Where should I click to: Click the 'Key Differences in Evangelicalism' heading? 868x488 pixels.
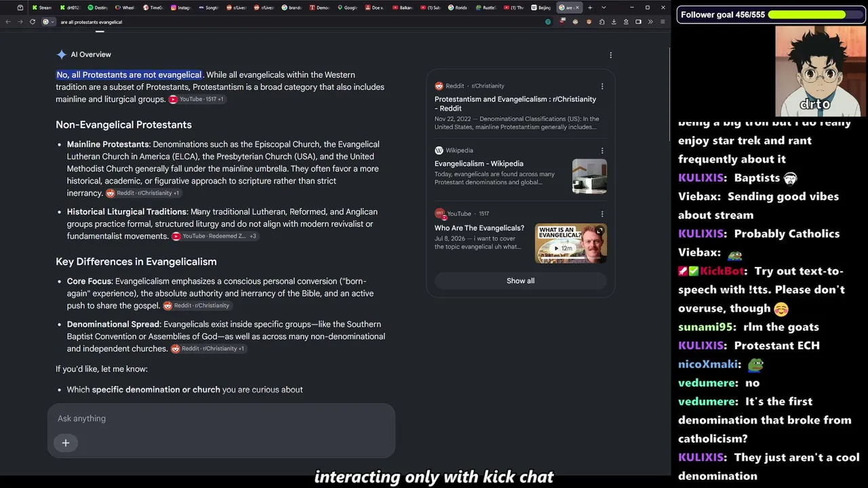pos(136,262)
